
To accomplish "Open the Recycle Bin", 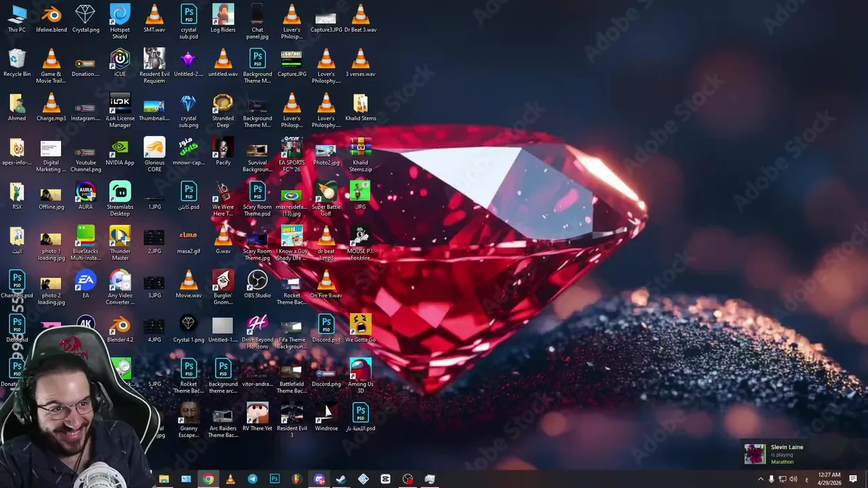I will [x=17, y=63].
